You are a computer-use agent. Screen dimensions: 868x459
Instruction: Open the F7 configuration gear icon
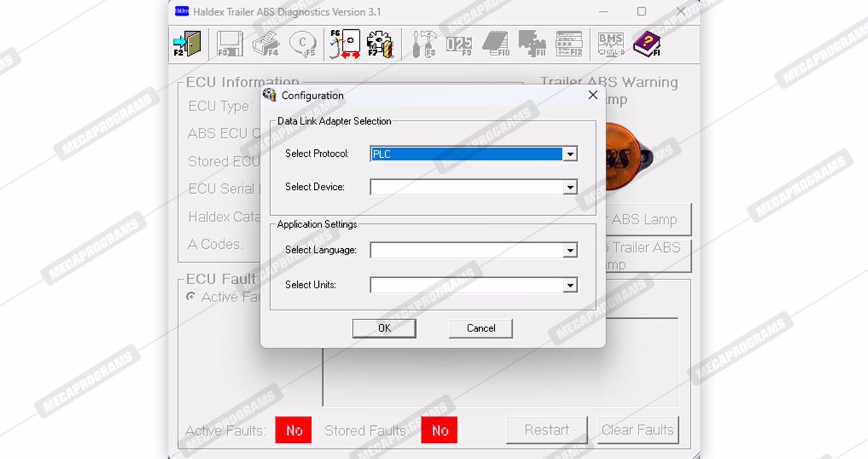coord(381,44)
